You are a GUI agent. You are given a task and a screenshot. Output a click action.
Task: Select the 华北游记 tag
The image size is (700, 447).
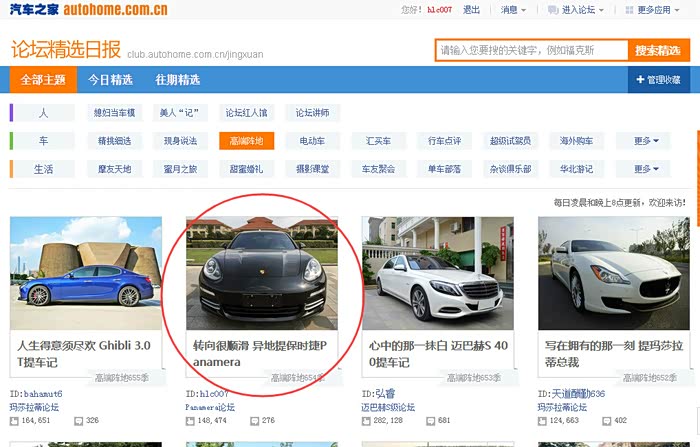coord(576,169)
